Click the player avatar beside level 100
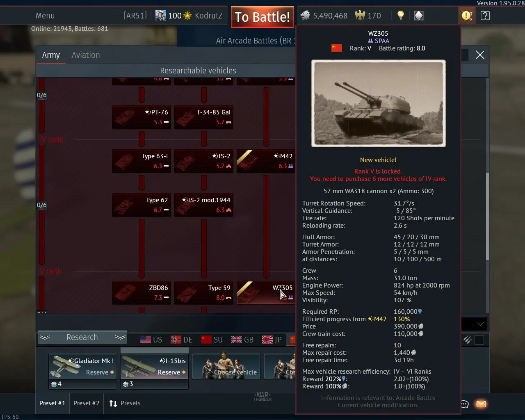The height and width of the screenshot is (420, 525). point(160,16)
